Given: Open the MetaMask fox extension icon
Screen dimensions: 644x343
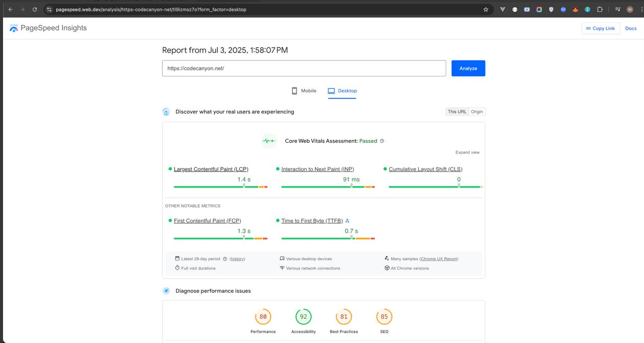Looking at the screenshot, I should pyautogui.click(x=575, y=9).
